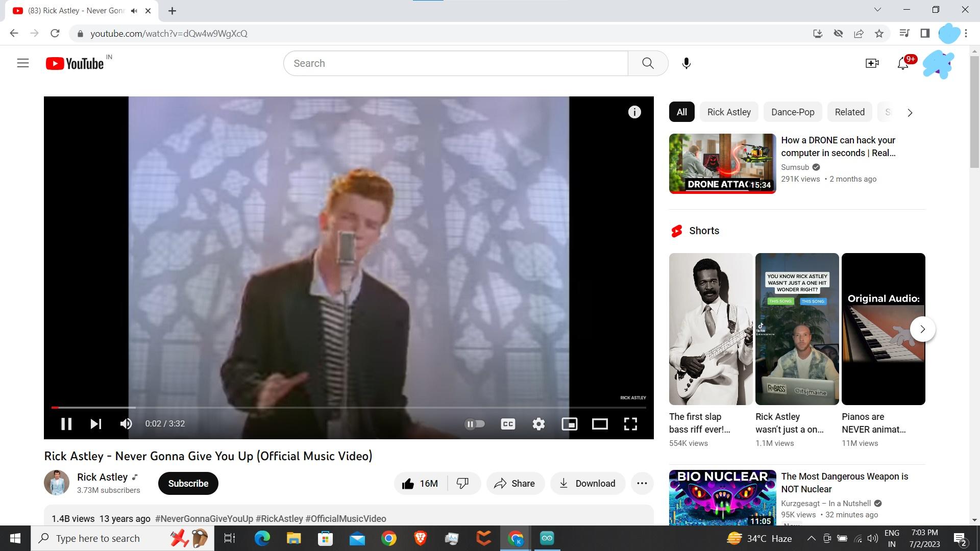Toggle theater mode
Viewport: 980px width, 551px height.
click(x=600, y=424)
